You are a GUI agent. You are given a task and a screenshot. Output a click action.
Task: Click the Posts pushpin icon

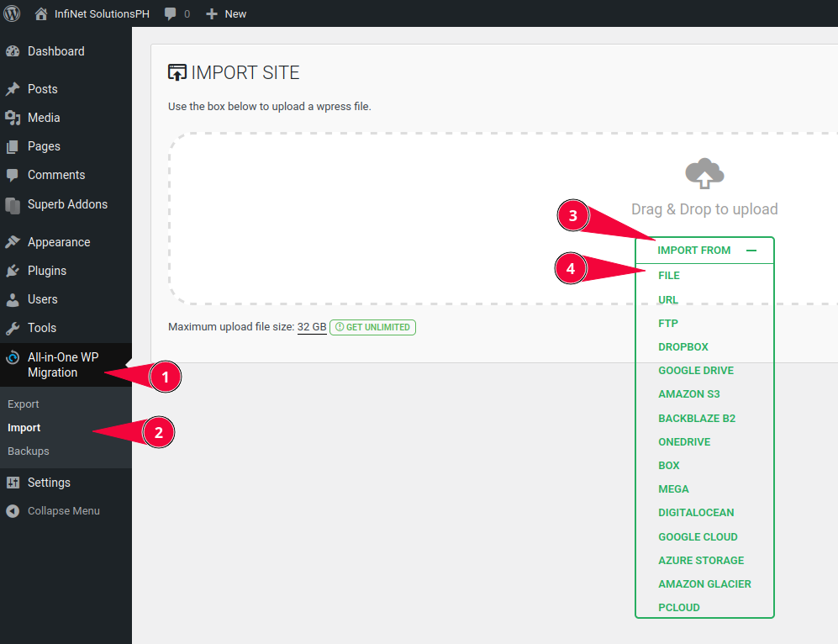point(13,89)
